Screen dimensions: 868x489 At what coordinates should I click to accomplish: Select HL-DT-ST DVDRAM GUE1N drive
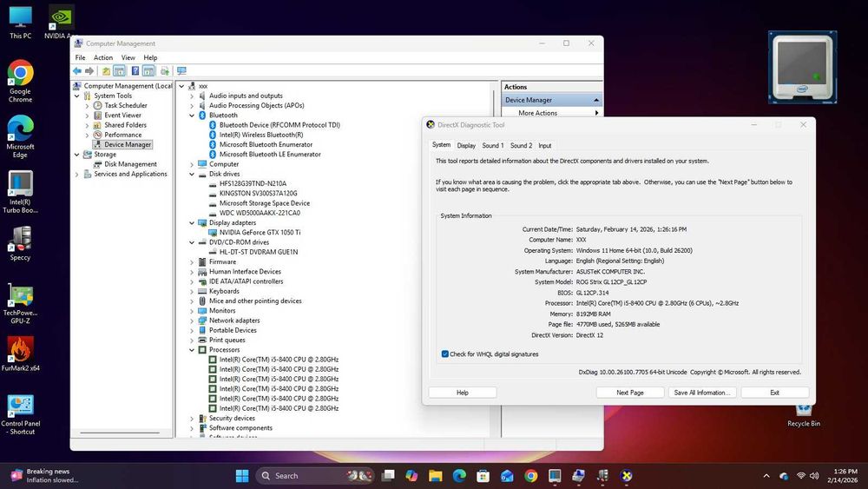[x=259, y=252]
